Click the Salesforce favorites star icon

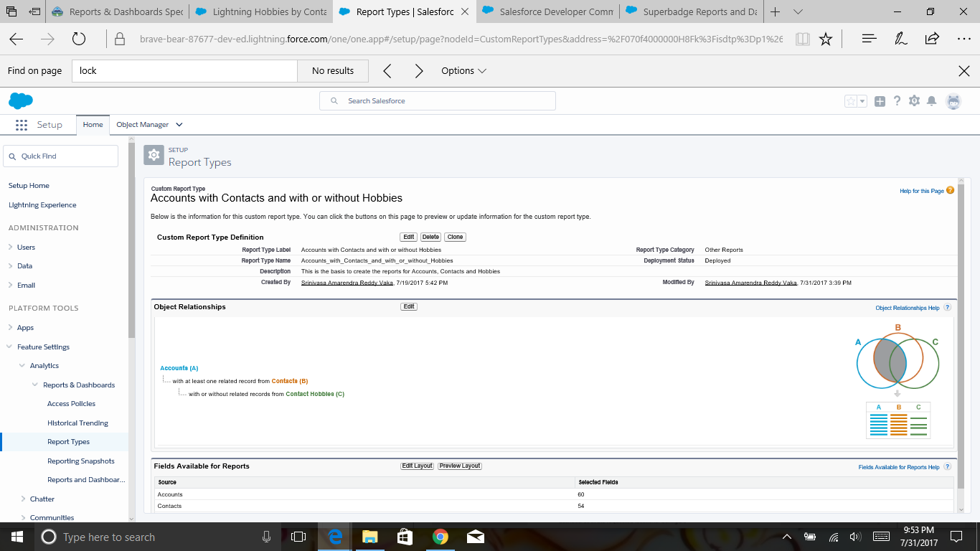[851, 101]
